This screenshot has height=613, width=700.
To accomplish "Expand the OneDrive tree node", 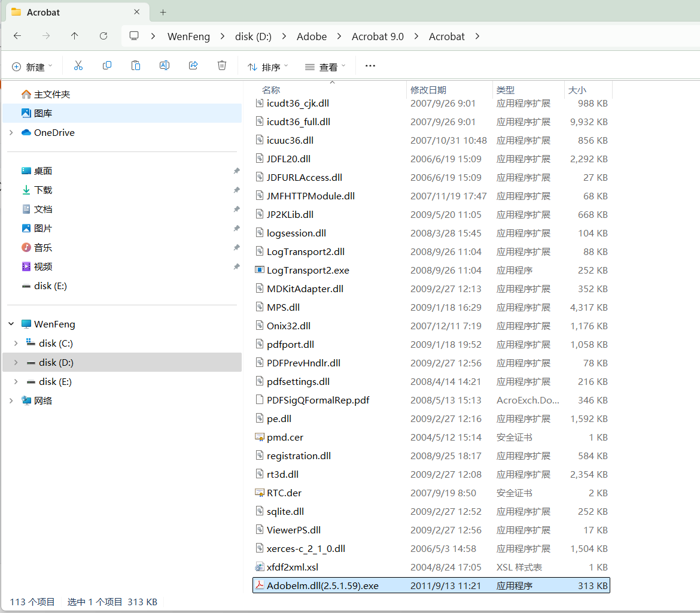I will click(x=11, y=133).
